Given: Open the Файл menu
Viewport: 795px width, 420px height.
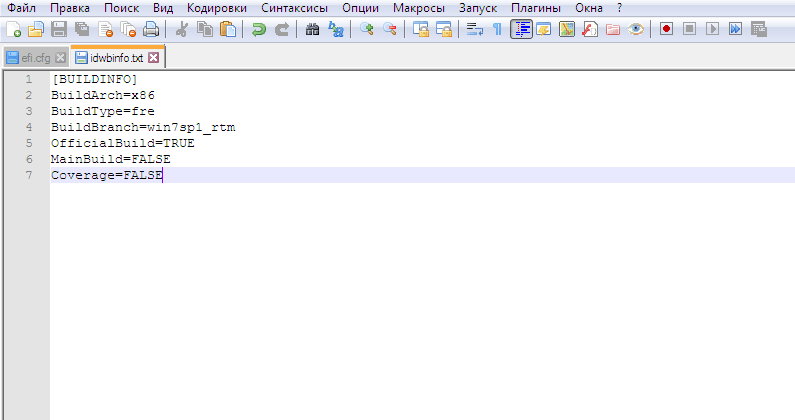Looking at the screenshot, I should click(x=21, y=8).
